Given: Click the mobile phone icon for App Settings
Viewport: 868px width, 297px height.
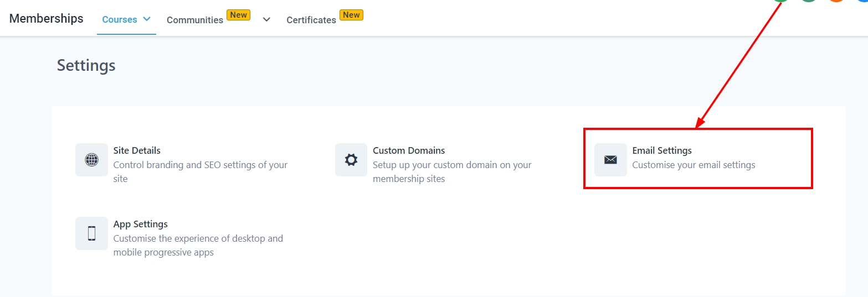Looking at the screenshot, I should pos(91,233).
